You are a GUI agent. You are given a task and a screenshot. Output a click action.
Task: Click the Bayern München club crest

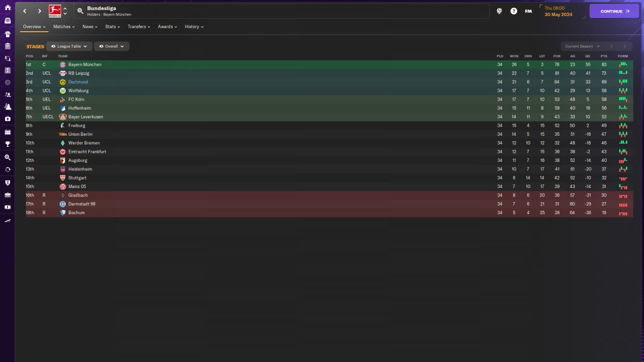tap(62, 65)
